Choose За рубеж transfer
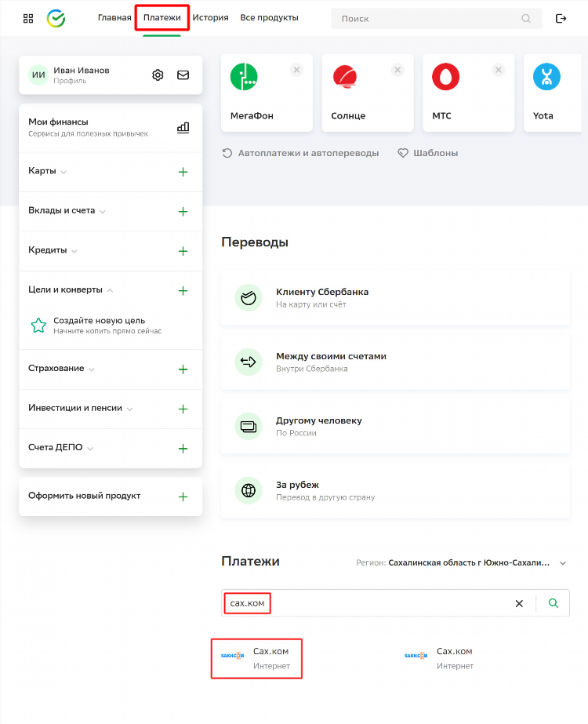Image resolution: width=588 pixels, height=724 pixels. tap(396, 490)
